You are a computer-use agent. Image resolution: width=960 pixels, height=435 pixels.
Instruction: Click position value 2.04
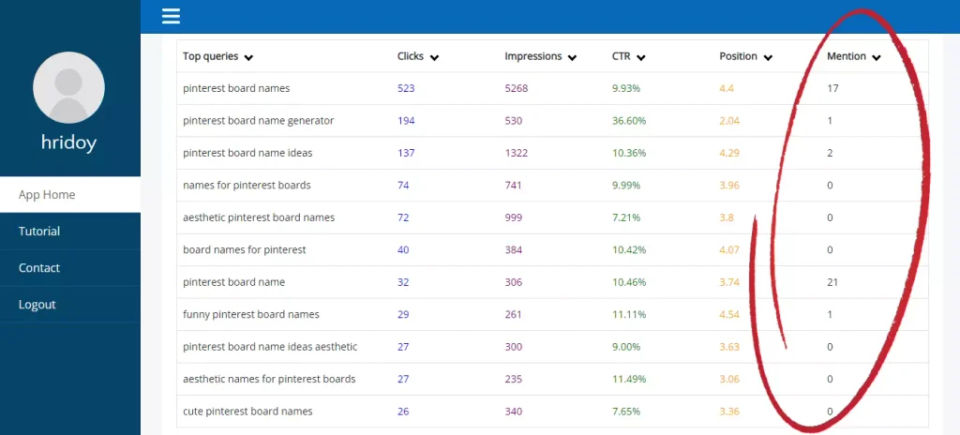coord(729,121)
